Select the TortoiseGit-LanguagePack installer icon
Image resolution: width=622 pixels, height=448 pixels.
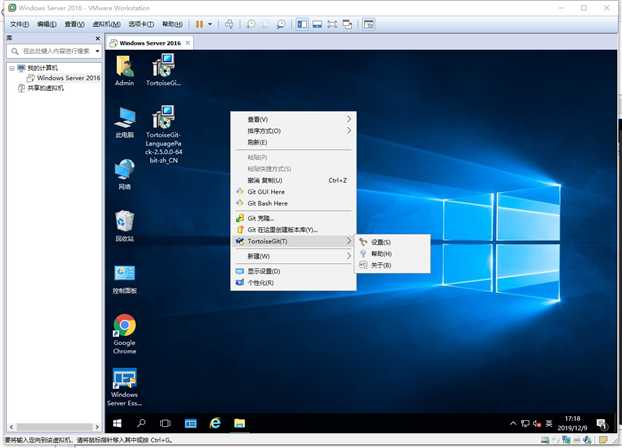click(x=163, y=135)
